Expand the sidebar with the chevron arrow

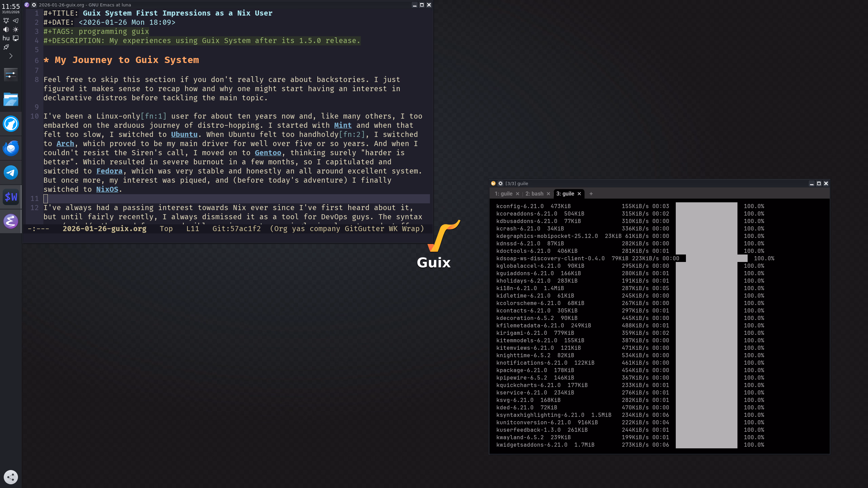tap(11, 56)
